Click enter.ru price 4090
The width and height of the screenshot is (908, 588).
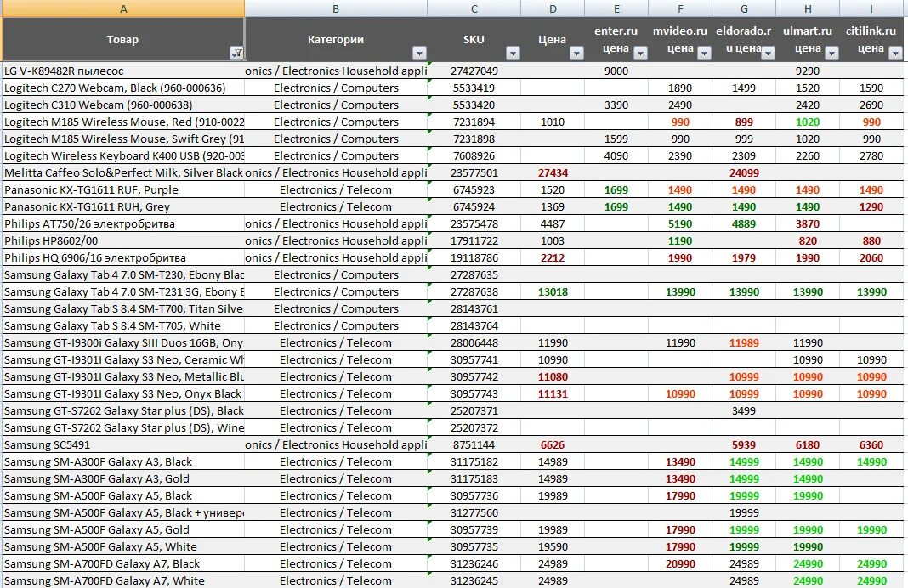616,155
